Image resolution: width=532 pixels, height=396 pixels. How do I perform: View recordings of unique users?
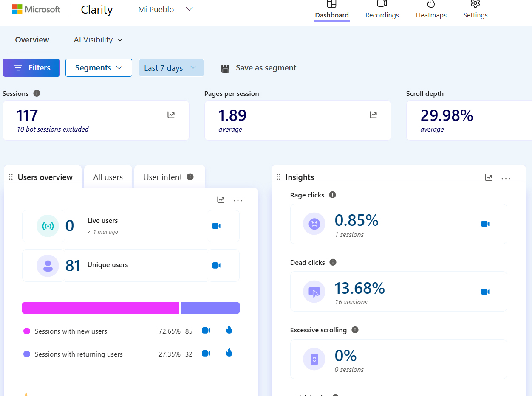tap(216, 265)
